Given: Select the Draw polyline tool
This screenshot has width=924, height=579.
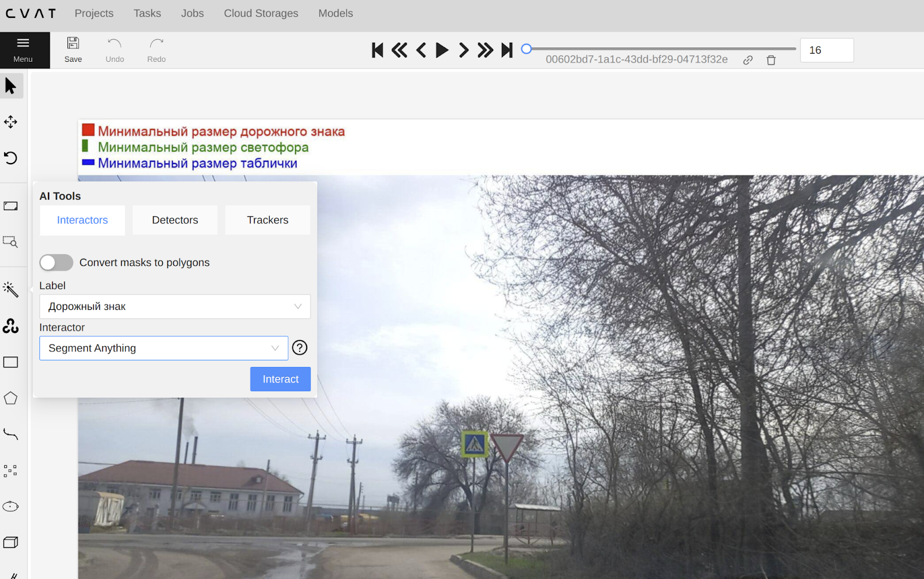Looking at the screenshot, I should (x=11, y=434).
